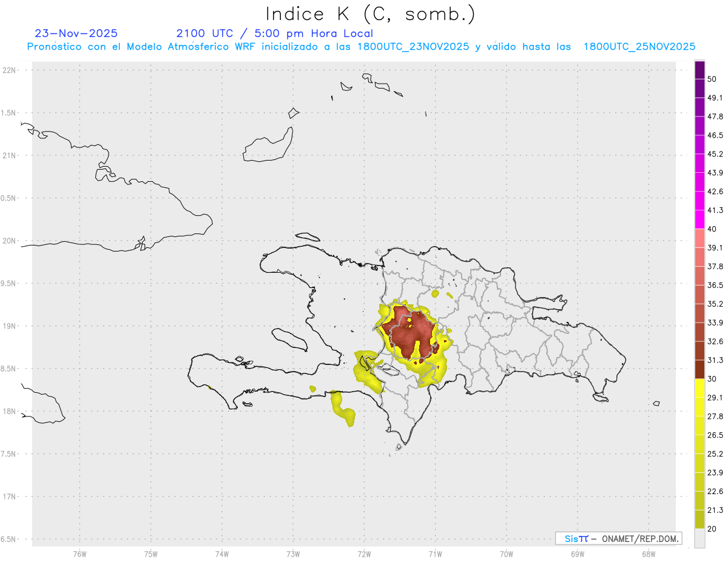Click the "33.9" colorbar value

pos(715,323)
